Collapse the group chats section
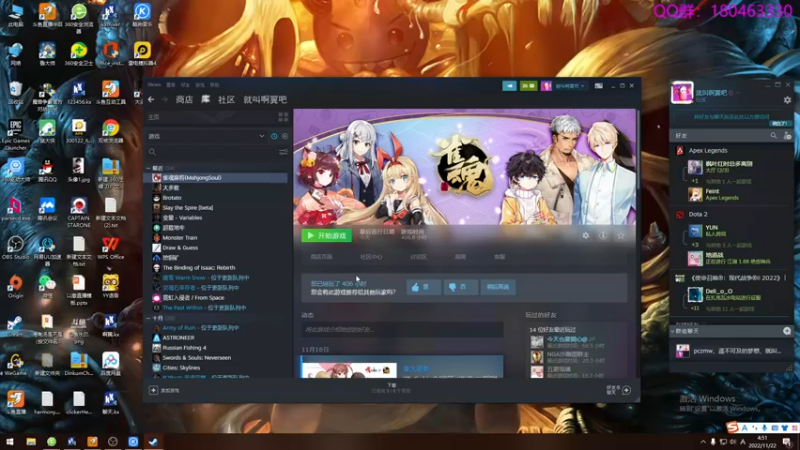Viewport: 800px width, 450px height. (672, 331)
